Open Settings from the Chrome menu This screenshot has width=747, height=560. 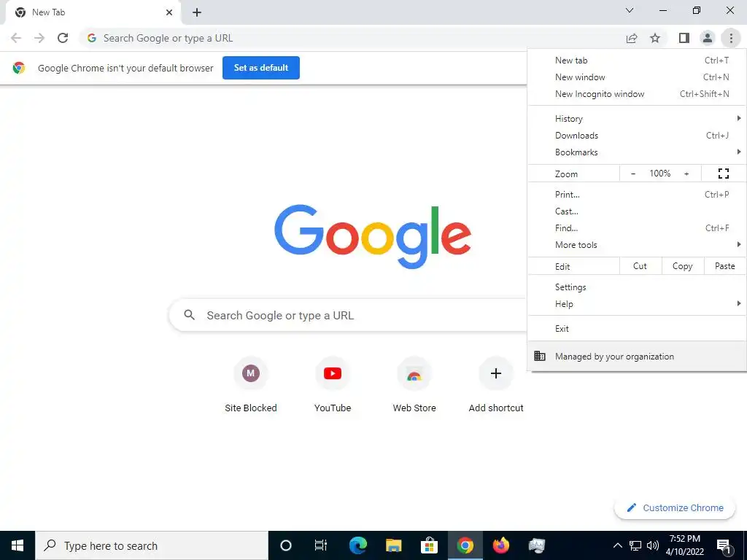638,287
